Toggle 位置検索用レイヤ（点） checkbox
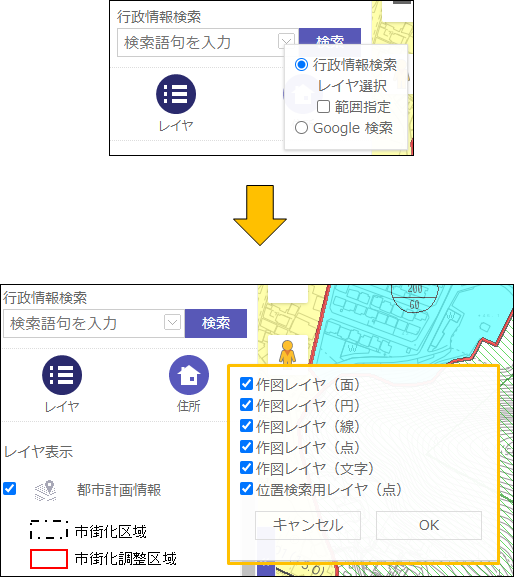Image resolution: width=514 pixels, height=577 pixels. click(x=246, y=489)
